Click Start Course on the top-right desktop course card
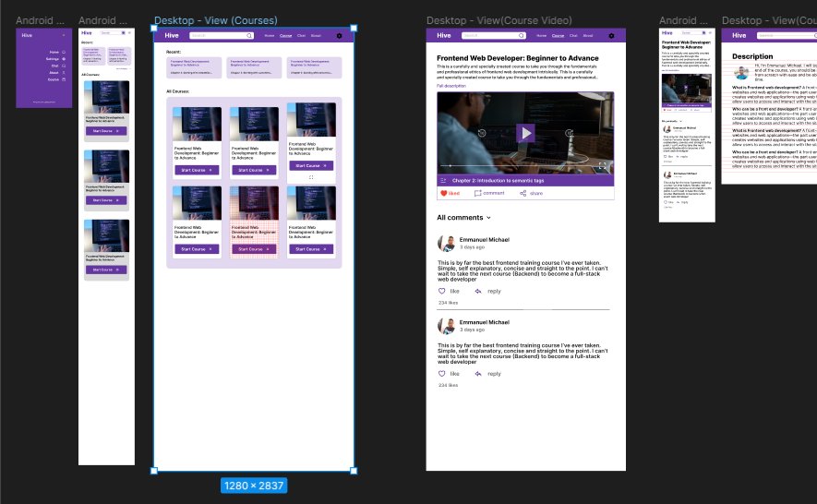The height and width of the screenshot is (504, 817). click(311, 166)
